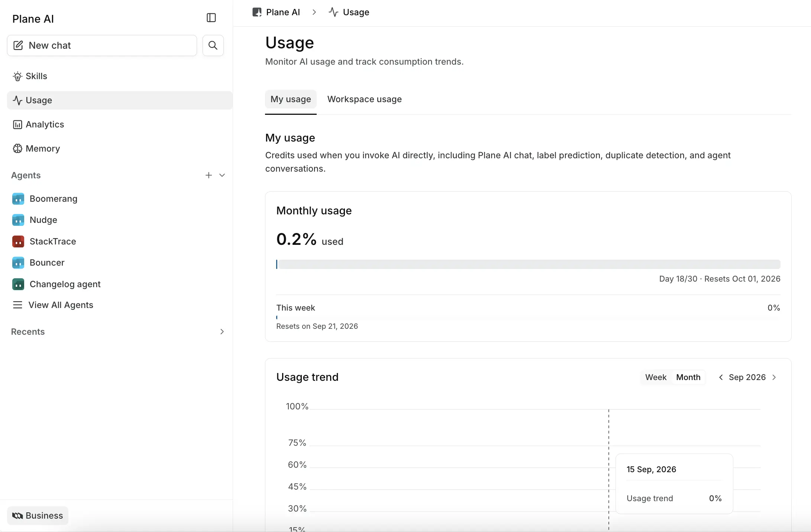The height and width of the screenshot is (532, 811).
Task: Open the StackTrace agent
Action: (x=53, y=241)
